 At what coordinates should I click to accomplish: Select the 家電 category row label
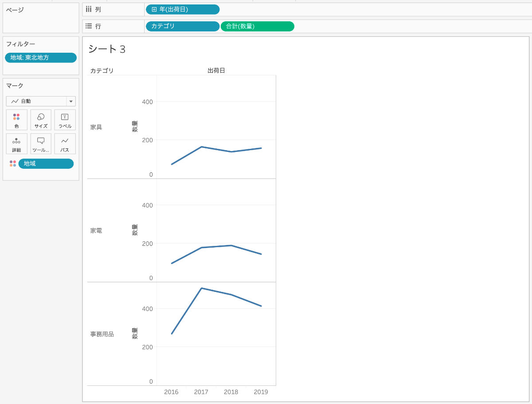(x=96, y=231)
